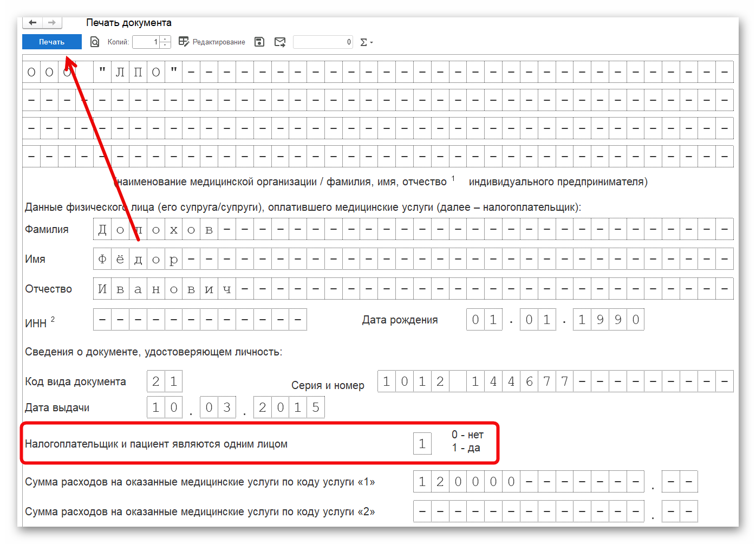Click the expense amount cells 120000
756x544 pixels.
click(467, 482)
